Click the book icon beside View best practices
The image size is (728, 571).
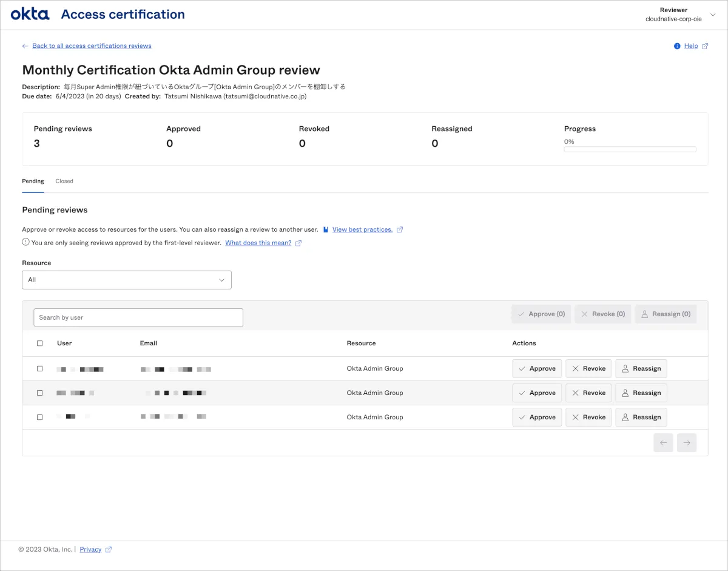[326, 229]
